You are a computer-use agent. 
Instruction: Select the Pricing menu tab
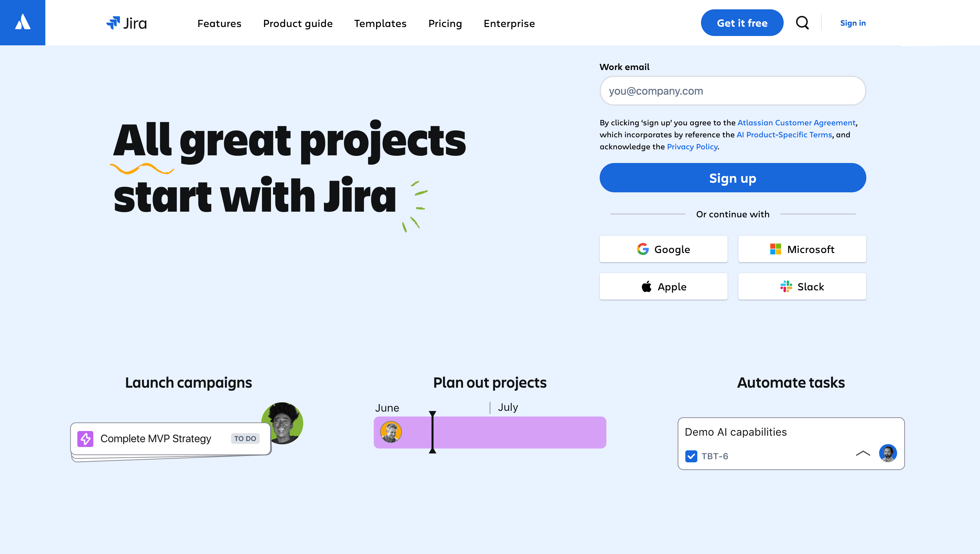coord(446,23)
